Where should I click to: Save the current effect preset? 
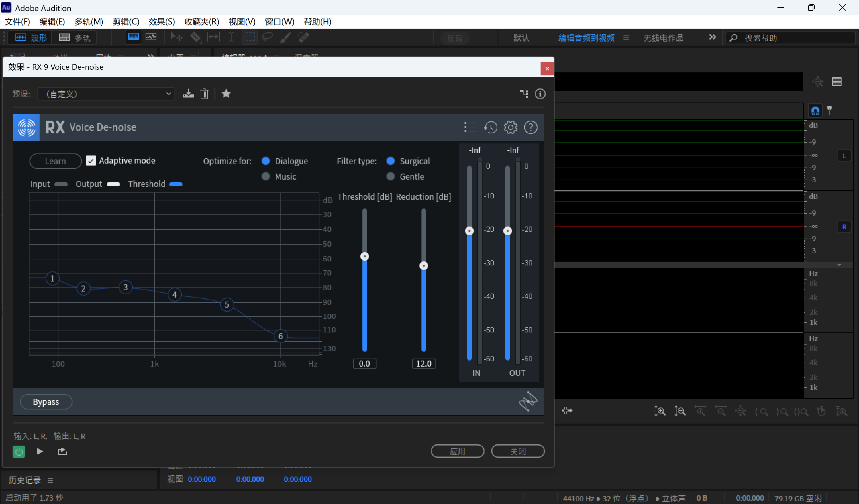pyautogui.click(x=188, y=93)
